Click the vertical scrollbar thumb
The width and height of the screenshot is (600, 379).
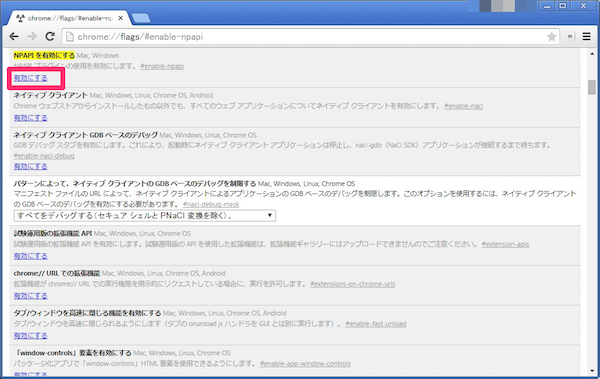click(592, 87)
